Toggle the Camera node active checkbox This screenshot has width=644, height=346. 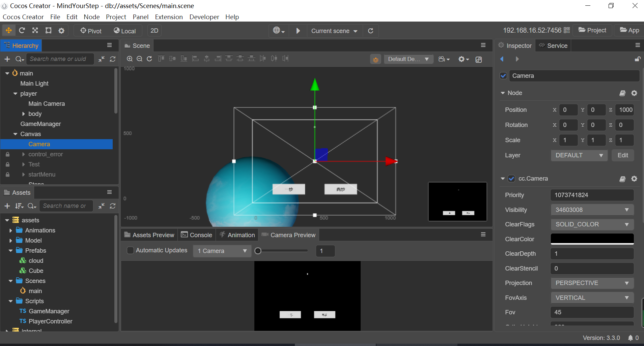tap(503, 76)
